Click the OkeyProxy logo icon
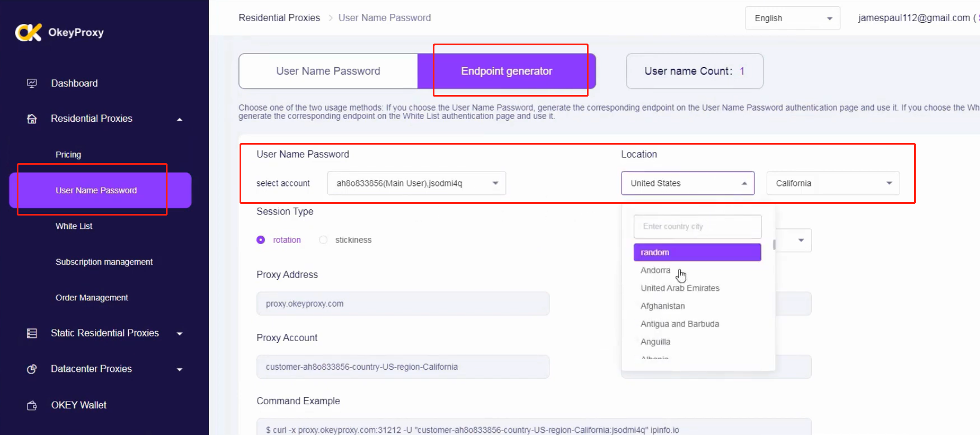This screenshot has height=435, width=980. click(x=28, y=32)
